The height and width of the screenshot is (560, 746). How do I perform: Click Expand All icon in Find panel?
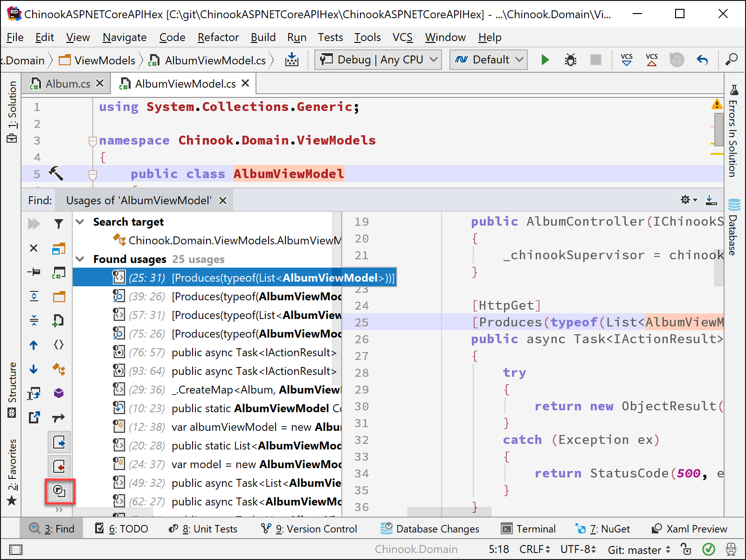coord(34,296)
